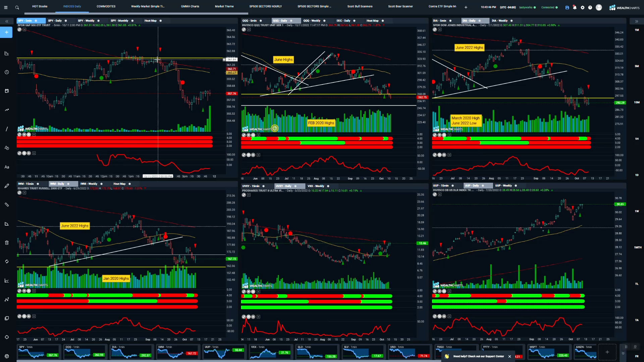Toggle the UUP - 15min tab dot

[x=452, y=186]
